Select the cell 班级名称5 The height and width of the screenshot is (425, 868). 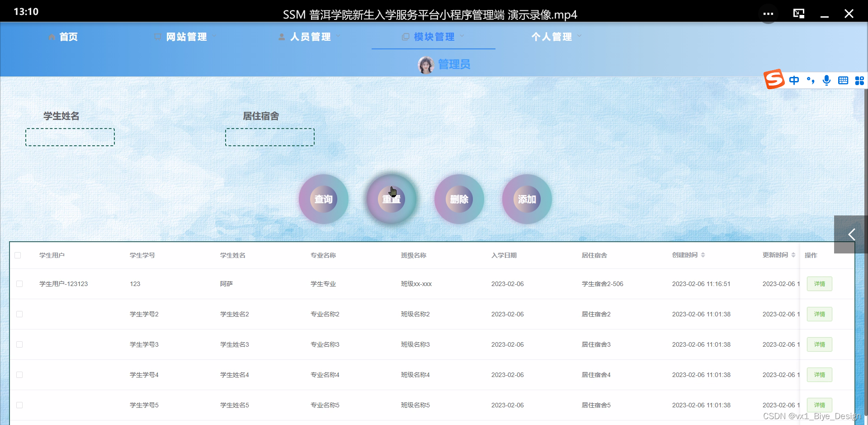[415, 405]
